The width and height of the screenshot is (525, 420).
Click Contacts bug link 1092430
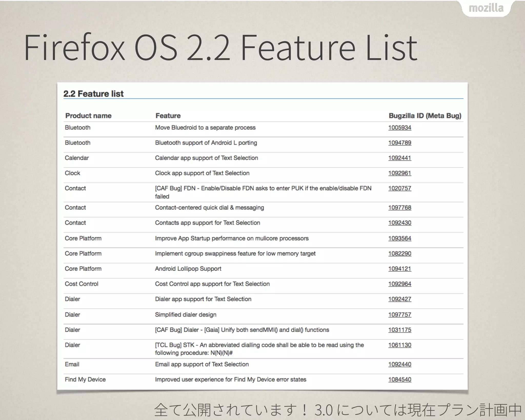pyautogui.click(x=399, y=223)
